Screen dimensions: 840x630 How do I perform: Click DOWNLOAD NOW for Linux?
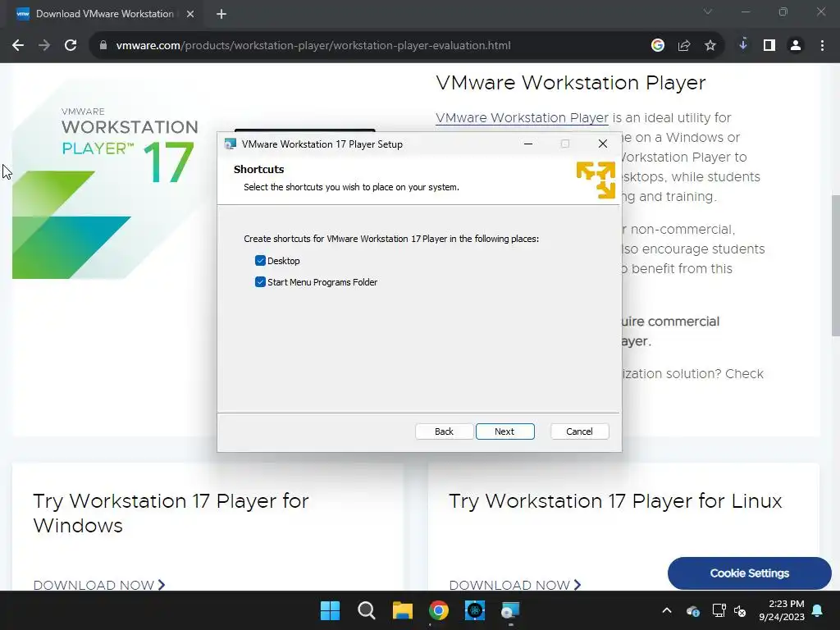(x=515, y=585)
